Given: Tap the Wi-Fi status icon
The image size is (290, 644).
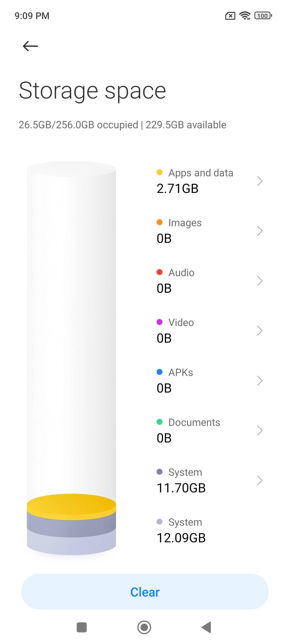Looking at the screenshot, I should pos(245,16).
